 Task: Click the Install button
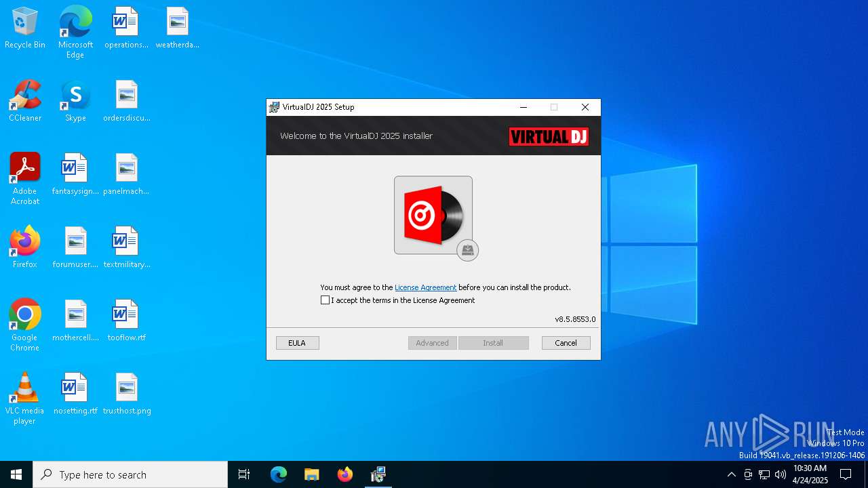pos(493,343)
